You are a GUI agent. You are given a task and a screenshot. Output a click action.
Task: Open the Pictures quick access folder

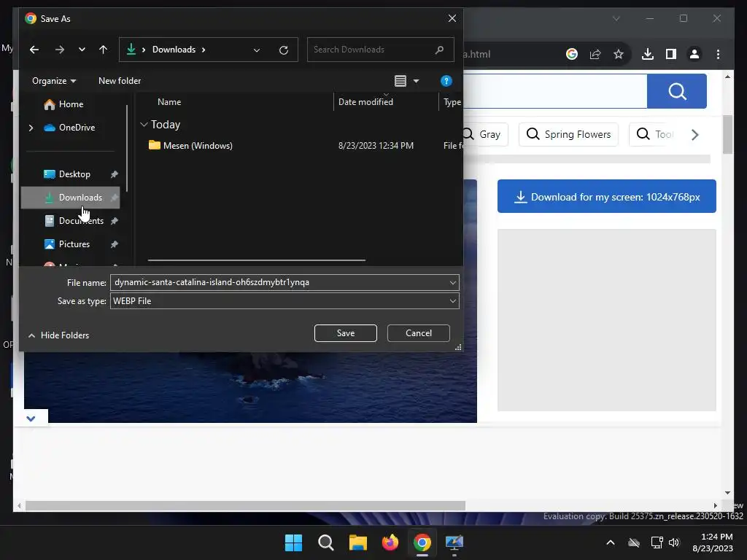coord(74,244)
